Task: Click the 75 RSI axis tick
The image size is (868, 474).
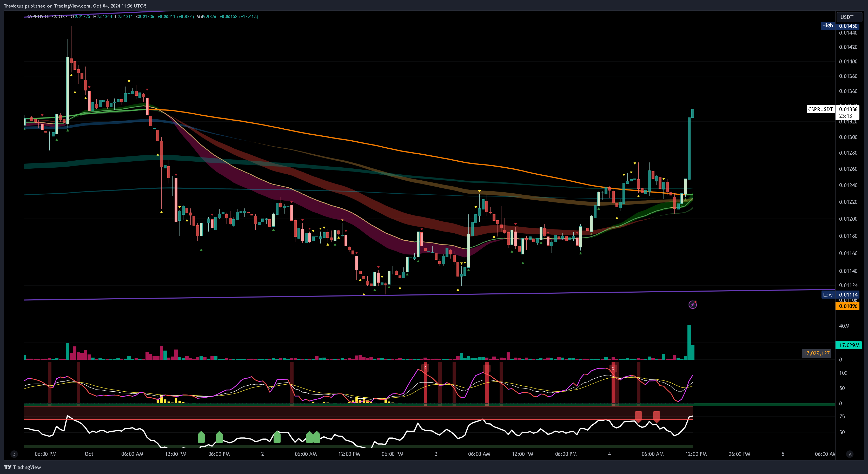Action: click(842, 416)
